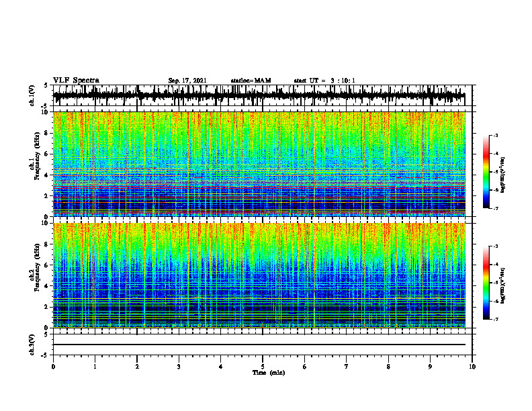This screenshot has width=532, height=411.
Task: Select the ch.2 "Frequency (kHz)" axis label
Action: click(37, 267)
